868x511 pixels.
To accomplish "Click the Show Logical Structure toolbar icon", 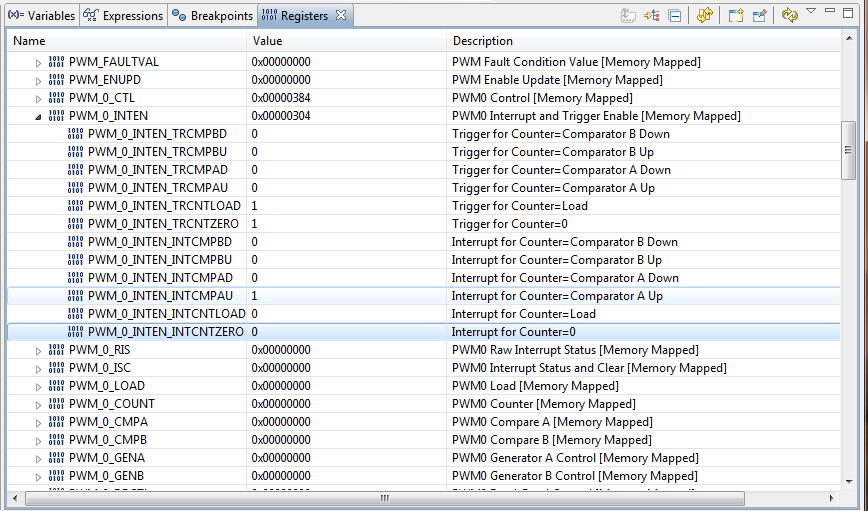I will click(652, 16).
